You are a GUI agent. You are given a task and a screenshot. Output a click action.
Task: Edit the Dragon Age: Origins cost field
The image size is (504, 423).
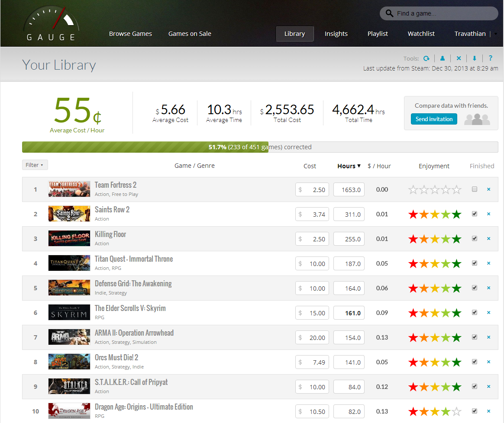click(312, 411)
